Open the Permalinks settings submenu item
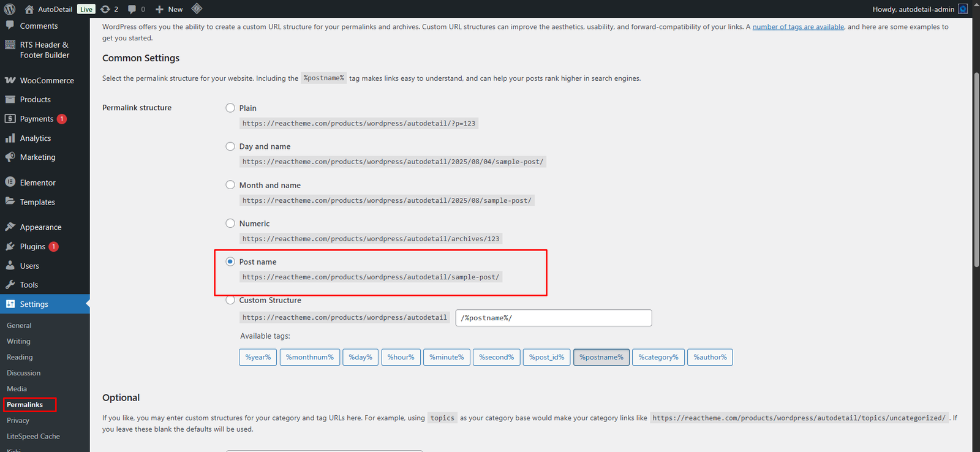This screenshot has width=980, height=452. pyautogui.click(x=24, y=405)
